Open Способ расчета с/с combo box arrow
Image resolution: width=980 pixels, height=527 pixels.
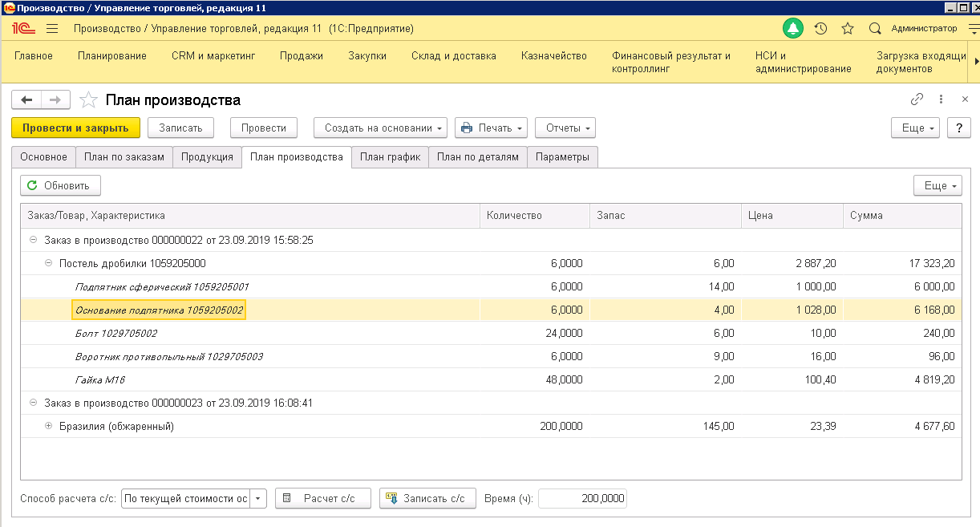(258, 498)
